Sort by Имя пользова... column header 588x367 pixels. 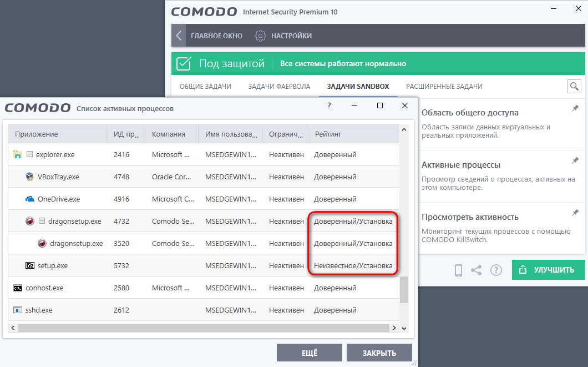(x=230, y=134)
